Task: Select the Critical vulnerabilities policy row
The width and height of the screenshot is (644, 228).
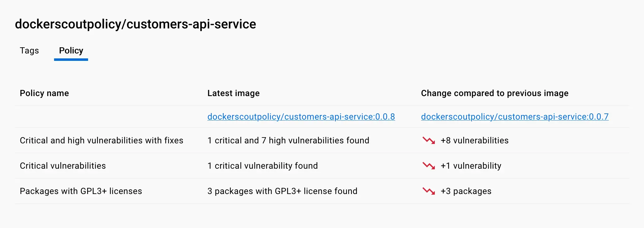Action: [63, 166]
